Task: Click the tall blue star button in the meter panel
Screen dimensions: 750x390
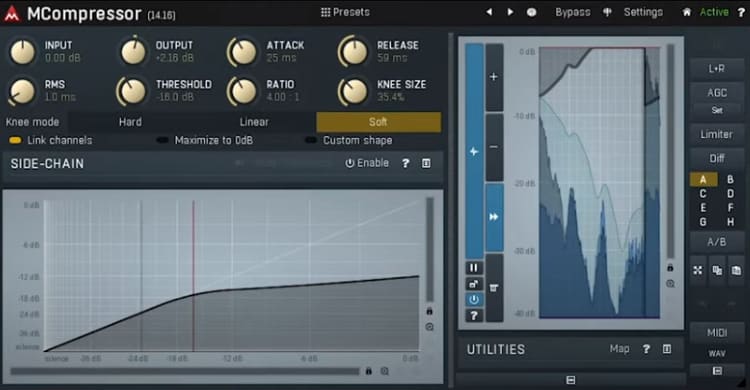Action: tap(474, 151)
